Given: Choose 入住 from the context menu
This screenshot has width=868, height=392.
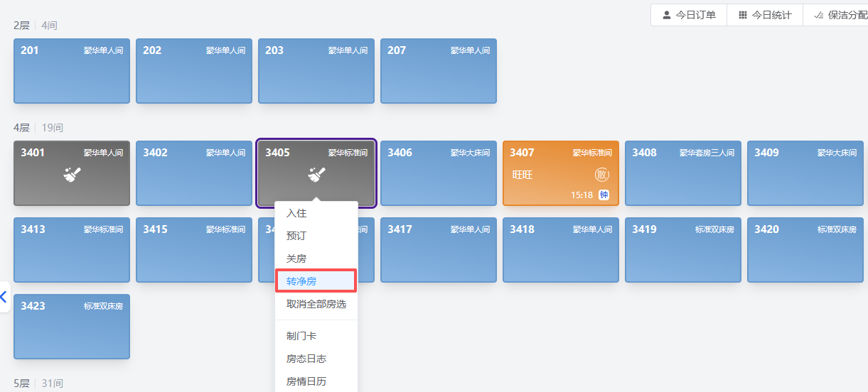Looking at the screenshot, I should pos(316,213).
